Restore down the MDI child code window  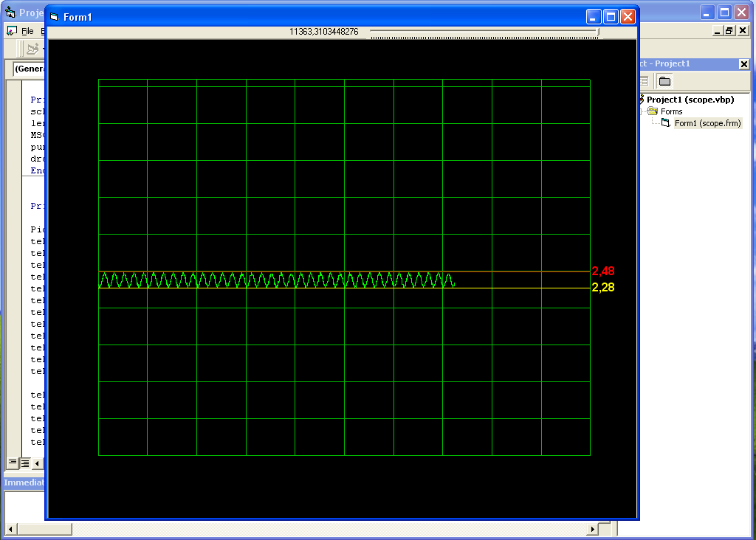point(729,31)
